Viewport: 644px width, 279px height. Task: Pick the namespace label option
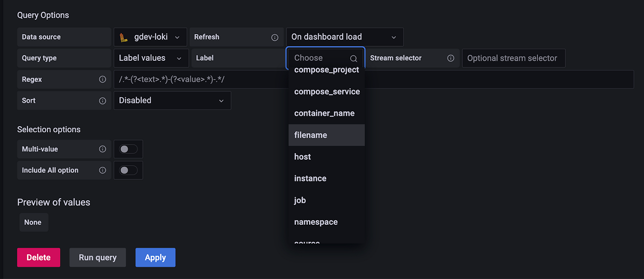click(316, 222)
